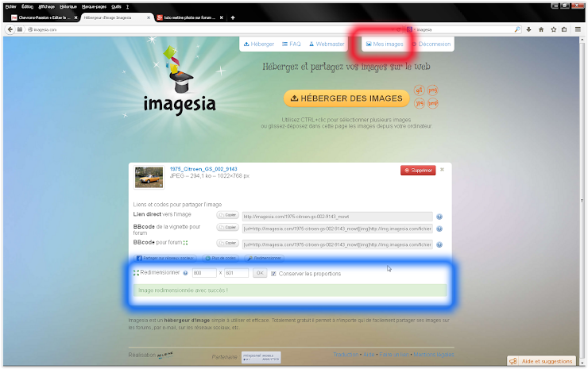This screenshot has height=369, width=588.
Task: Copy BBcode de la vignette with Copier button
Action: click(227, 227)
